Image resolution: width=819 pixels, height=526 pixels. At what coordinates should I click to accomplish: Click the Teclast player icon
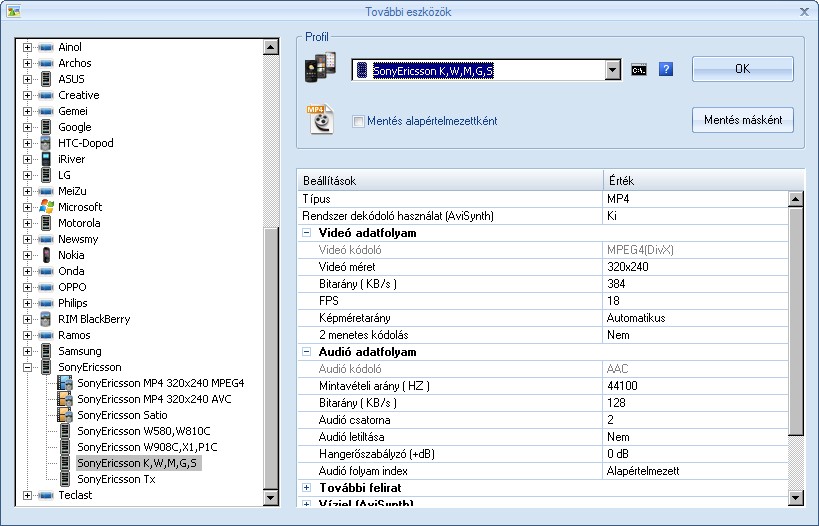(x=46, y=495)
